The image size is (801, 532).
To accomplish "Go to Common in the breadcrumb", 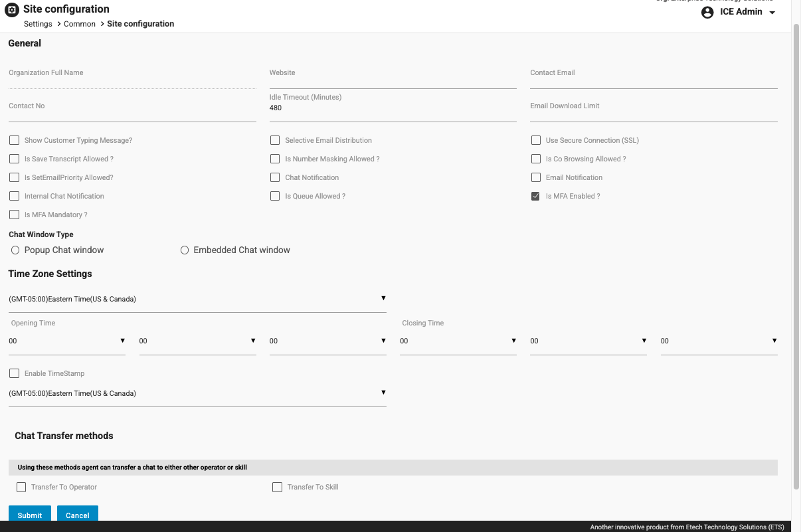I will point(80,24).
